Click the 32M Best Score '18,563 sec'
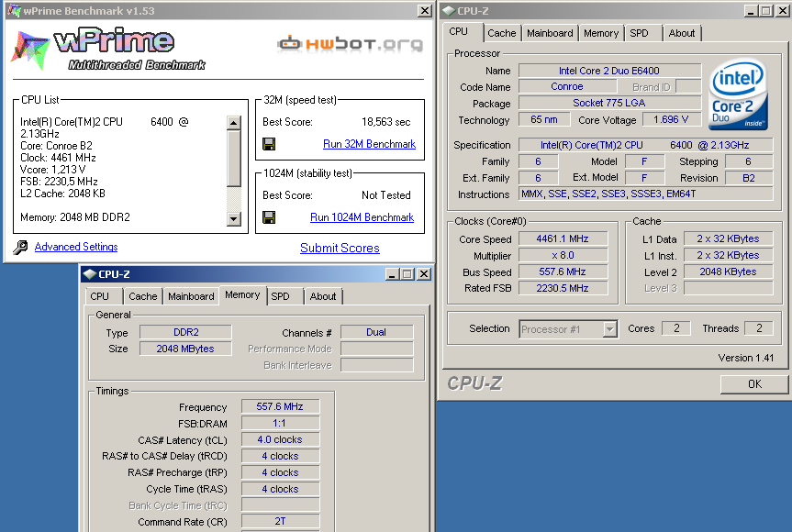This screenshot has height=532, width=792. pyautogui.click(x=385, y=122)
